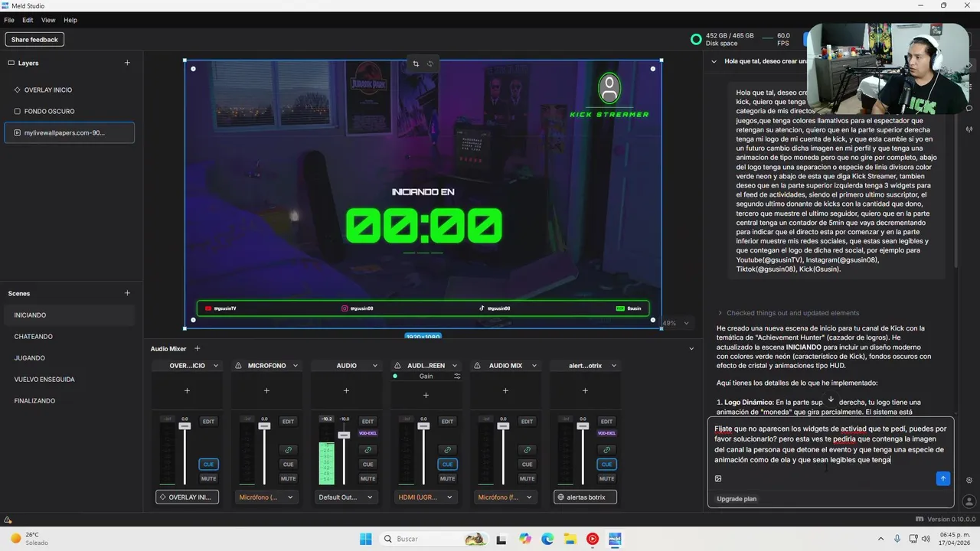Open the MICROFONO track header dropdown
Image resolution: width=980 pixels, height=551 pixels.
[x=295, y=366]
